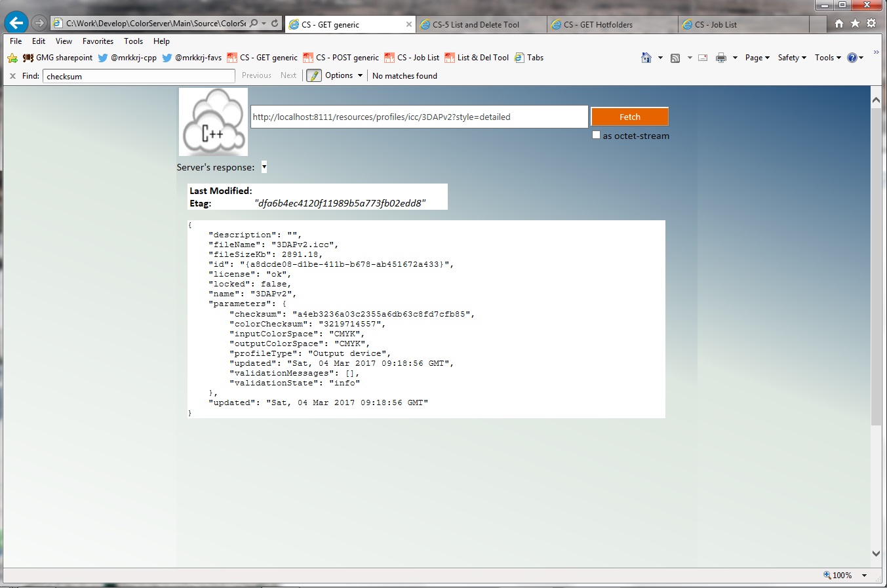Open the View menu

(64, 41)
